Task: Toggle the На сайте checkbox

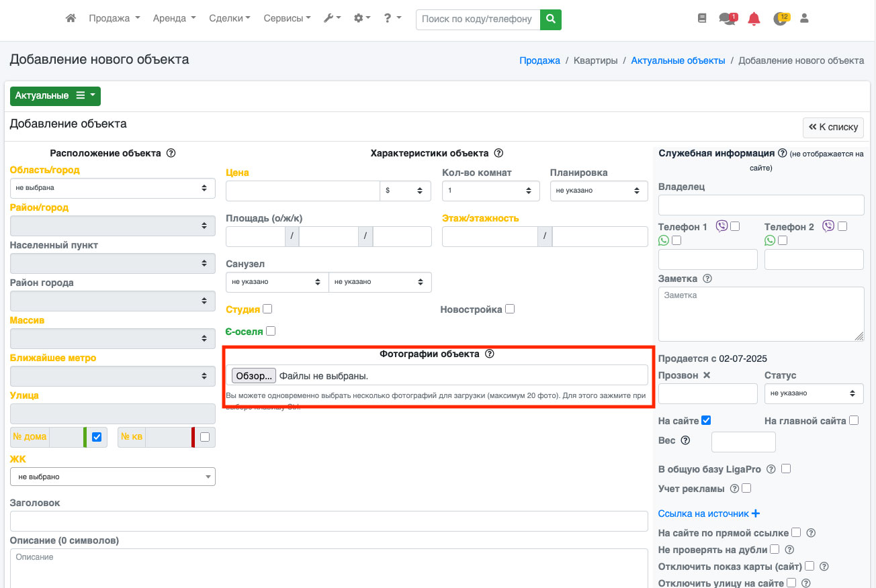Action: [x=705, y=420]
